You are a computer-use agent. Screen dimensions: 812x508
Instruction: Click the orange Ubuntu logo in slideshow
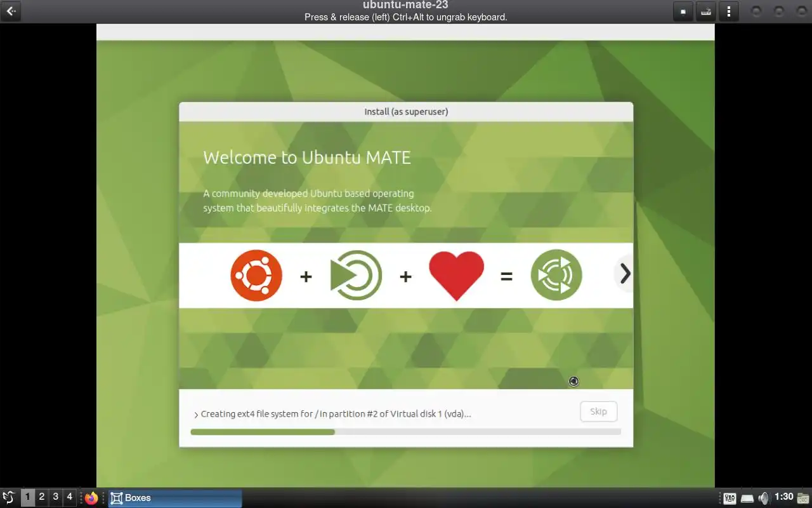(x=256, y=275)
